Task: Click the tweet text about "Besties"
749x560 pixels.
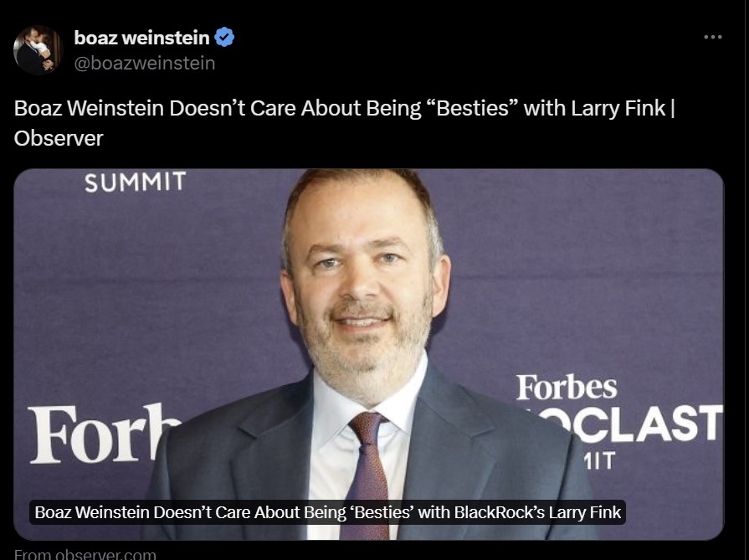Action: point(343,109)
